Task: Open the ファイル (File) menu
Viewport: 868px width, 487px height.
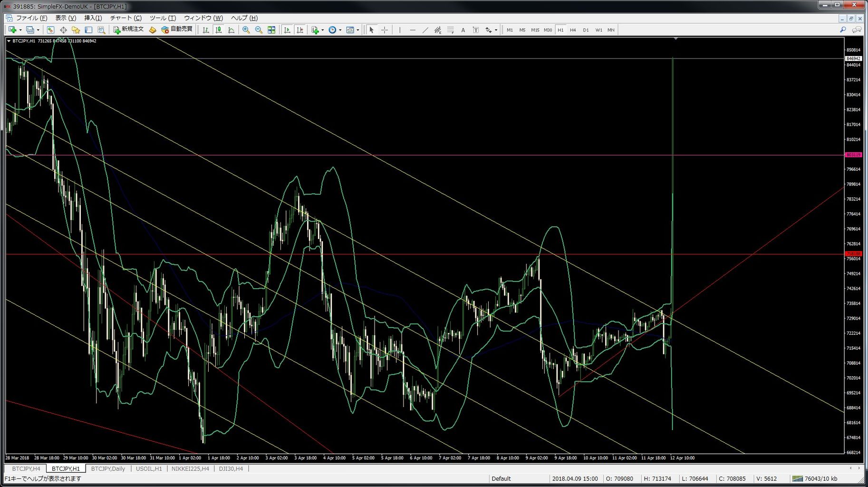Action: [31, 18]
